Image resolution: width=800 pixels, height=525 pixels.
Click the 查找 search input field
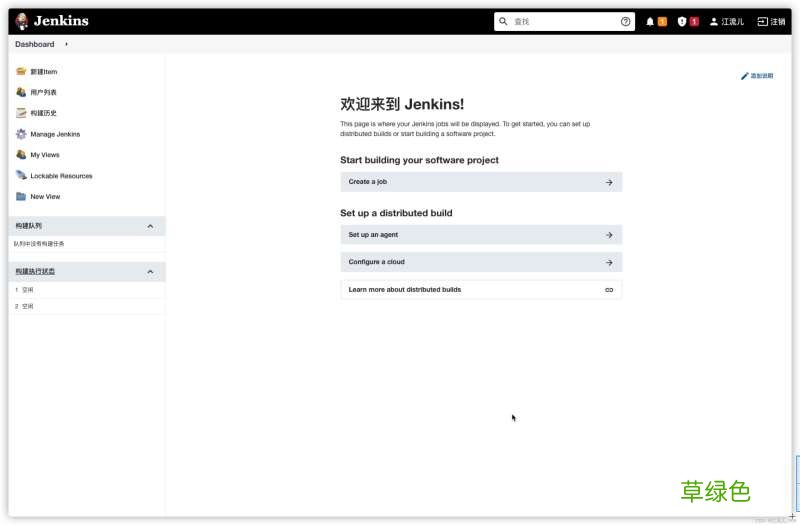coord(565,21)
